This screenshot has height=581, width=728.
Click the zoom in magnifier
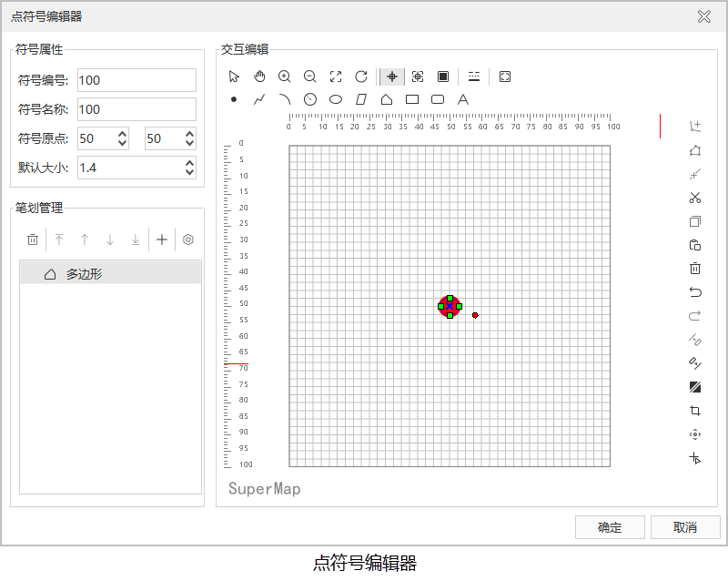coord(285,76)
